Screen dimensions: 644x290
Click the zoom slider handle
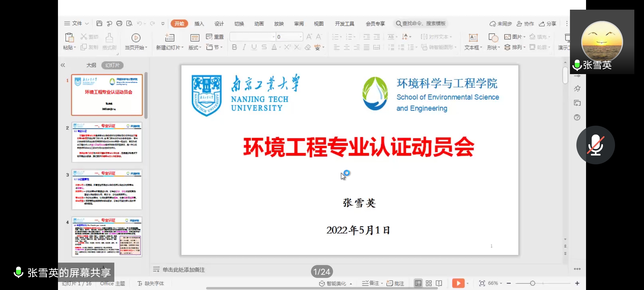coord(533,283)
